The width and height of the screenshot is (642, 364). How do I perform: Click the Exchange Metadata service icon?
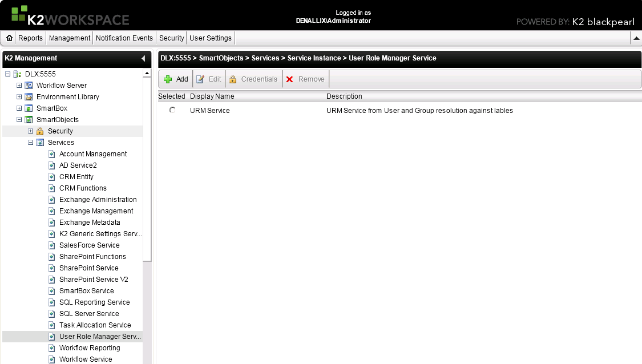pyautogui.click(x=51, y=223)
